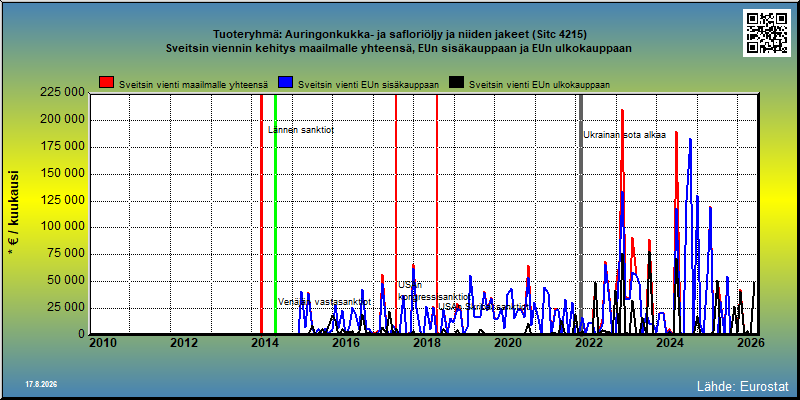Click the green vertical marker line near 2014
Image resolution: width=800 pixels, height=400 pixels.
click(276, 214)
